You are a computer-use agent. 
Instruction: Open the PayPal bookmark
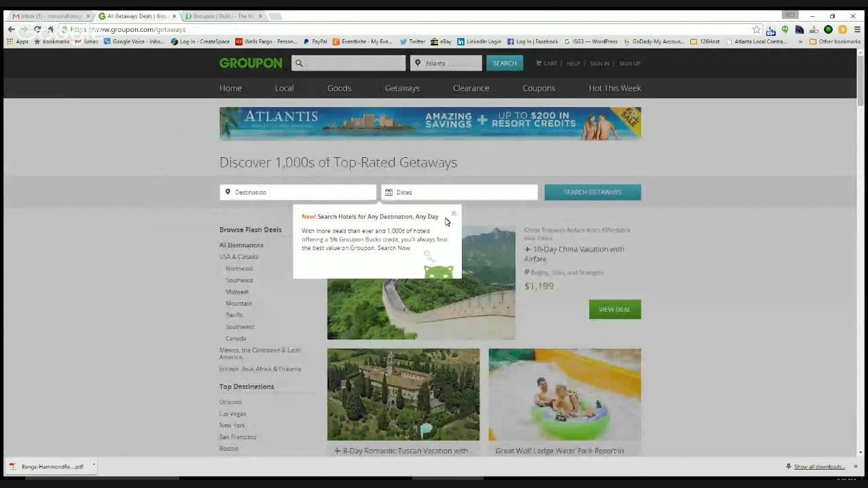(x=315, y=42)
